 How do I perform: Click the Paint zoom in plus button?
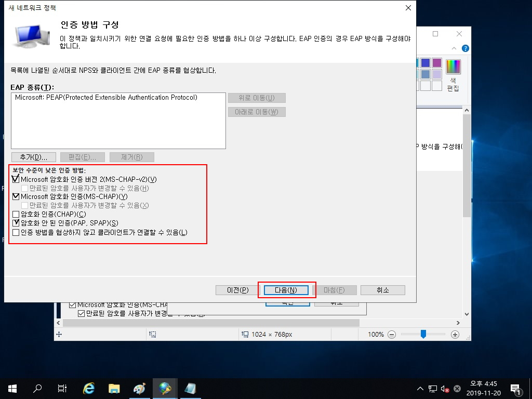coord(455,335)
